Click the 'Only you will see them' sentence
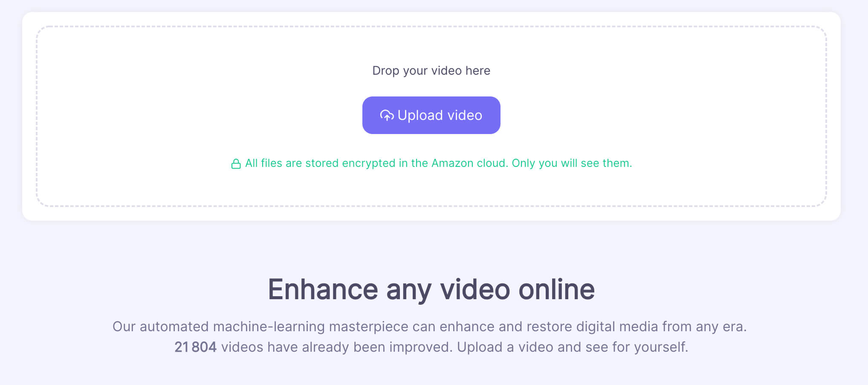 pyautogui.click(x=572, y=163)
